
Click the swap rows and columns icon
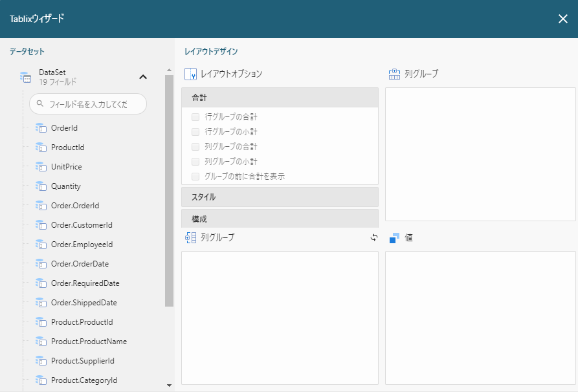pos(373,237)
